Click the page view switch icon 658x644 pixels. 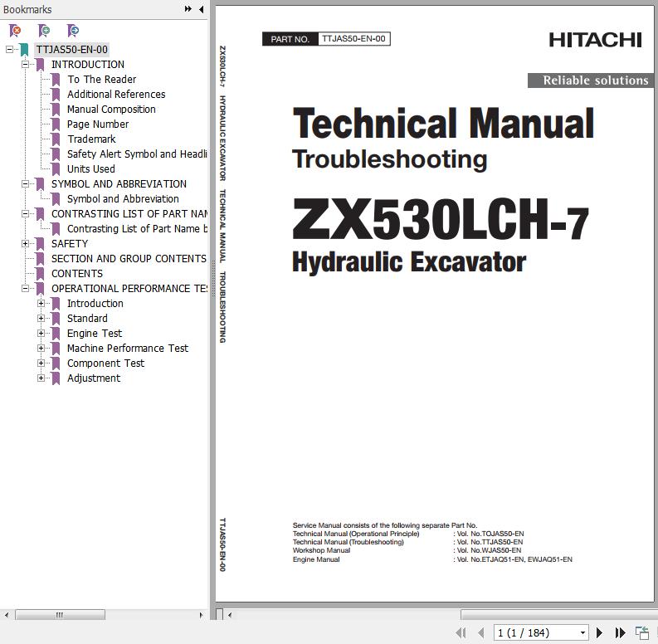(x=641, y=632)
